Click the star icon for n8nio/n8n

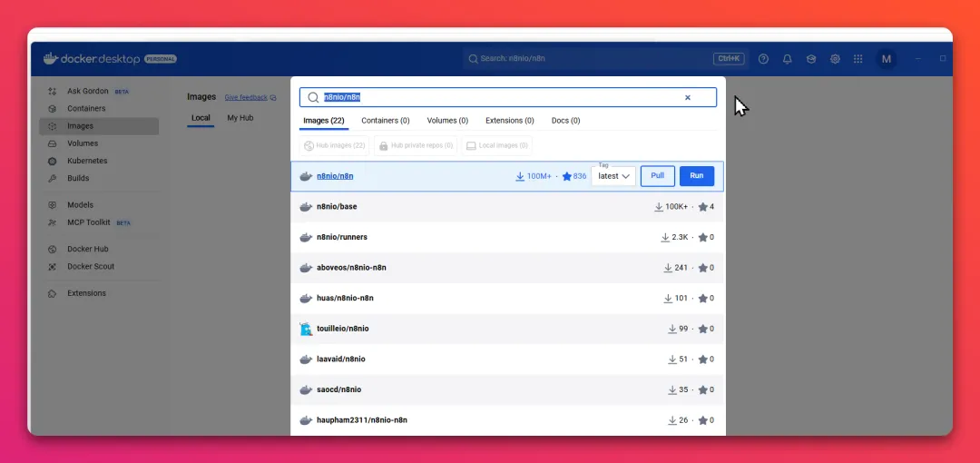tap(567, 176)
